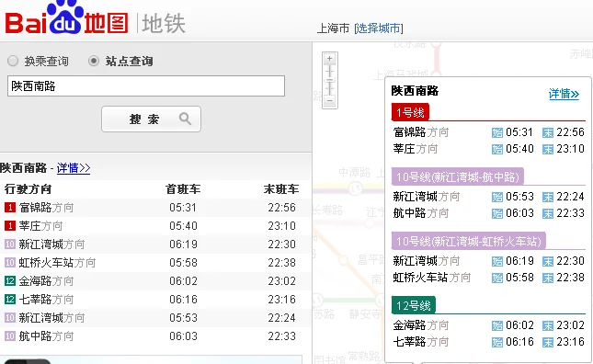Viewport: 593px width, 364px height.
Task: Click last-train icon beside 22:38 in popup
Action: [x=548, y=278]
